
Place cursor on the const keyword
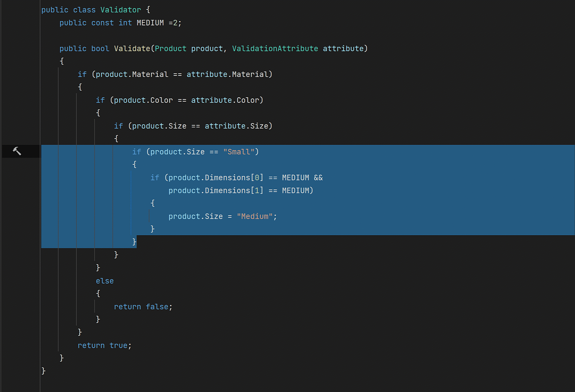point(102,23)
